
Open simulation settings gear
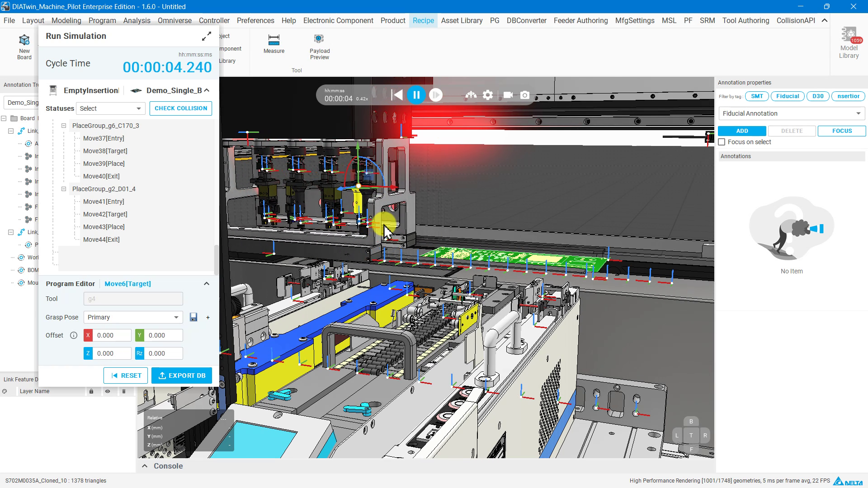(488, 95)
